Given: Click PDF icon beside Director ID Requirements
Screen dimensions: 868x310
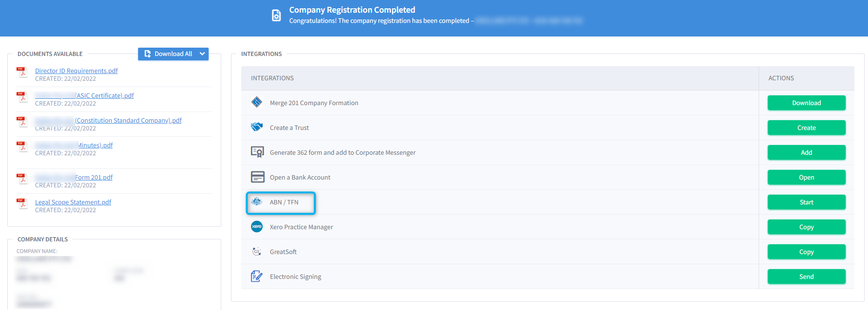Looking at the screenshot, I should tap(22, 73).
